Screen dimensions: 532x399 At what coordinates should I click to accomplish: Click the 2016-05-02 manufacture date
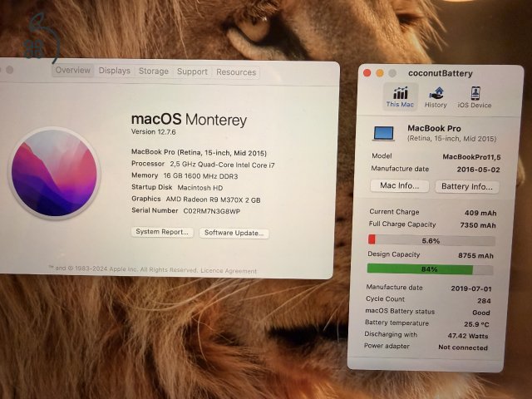pyautogui.click(x=479, y=170)
